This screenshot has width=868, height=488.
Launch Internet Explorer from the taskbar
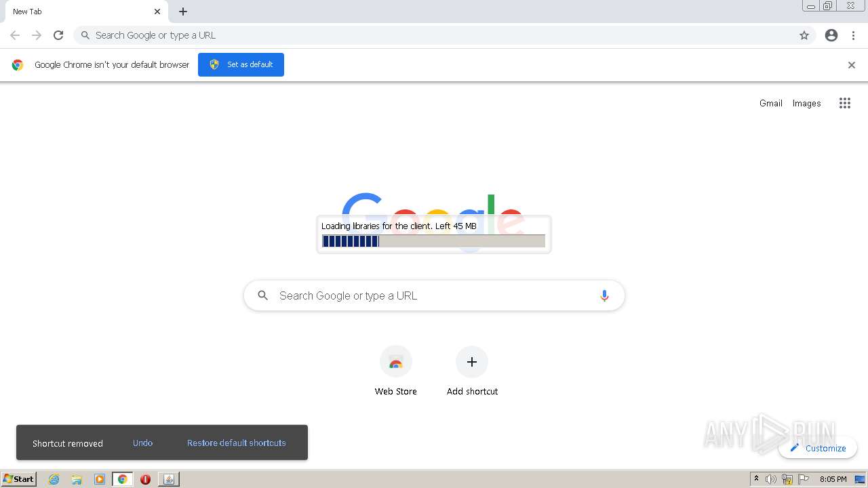pos(54,479)
